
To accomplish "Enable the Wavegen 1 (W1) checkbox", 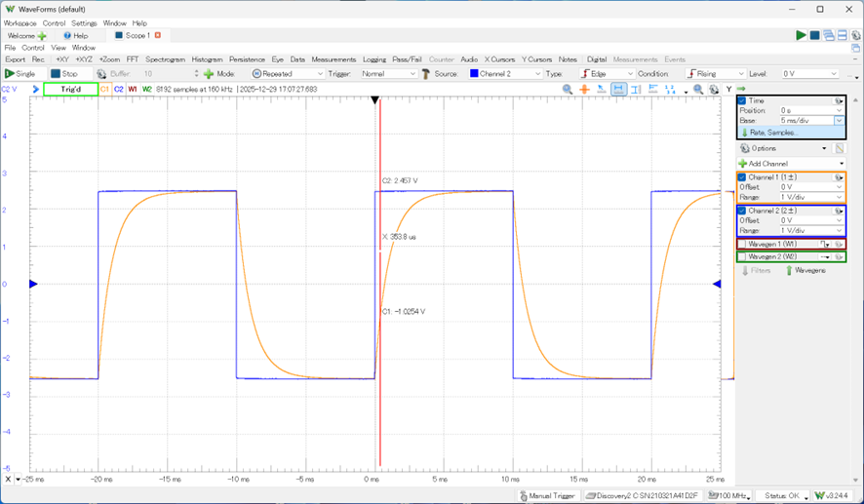I will 742,244.
